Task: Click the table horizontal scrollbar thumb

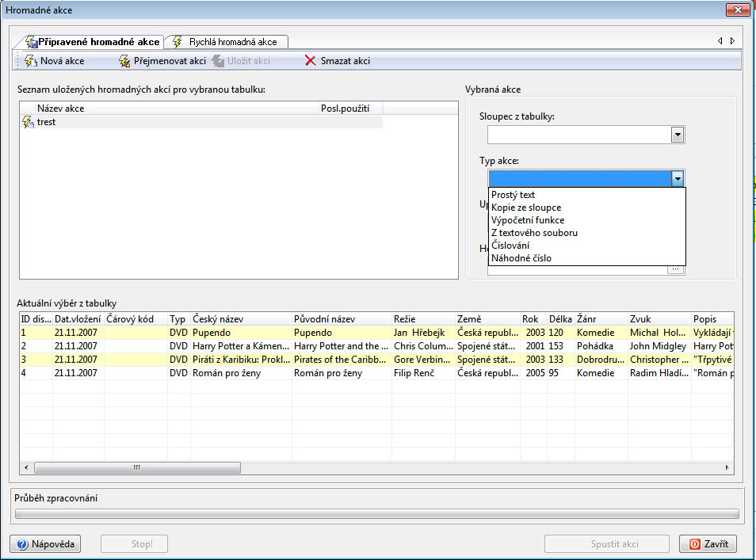Action: (x=137, y=467)
